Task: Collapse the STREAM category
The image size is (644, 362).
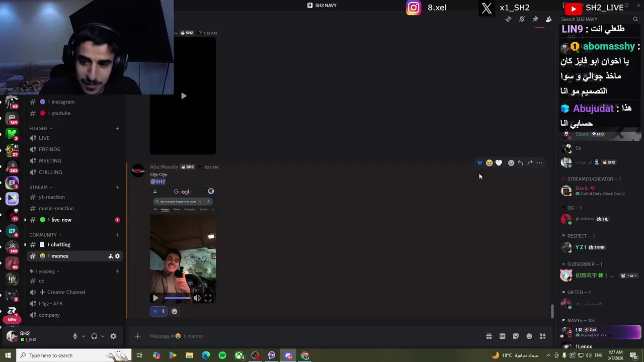Action: pos(40,188)
